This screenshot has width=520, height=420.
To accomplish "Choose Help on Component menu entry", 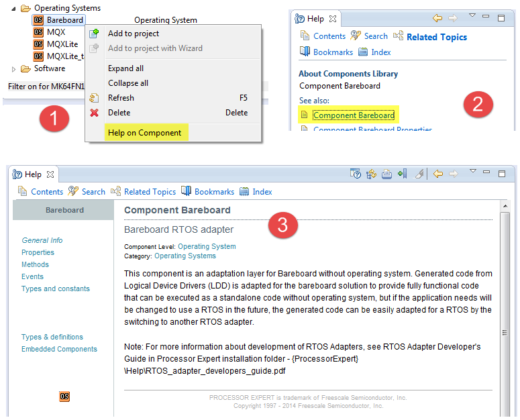I will tap(144, 133).
